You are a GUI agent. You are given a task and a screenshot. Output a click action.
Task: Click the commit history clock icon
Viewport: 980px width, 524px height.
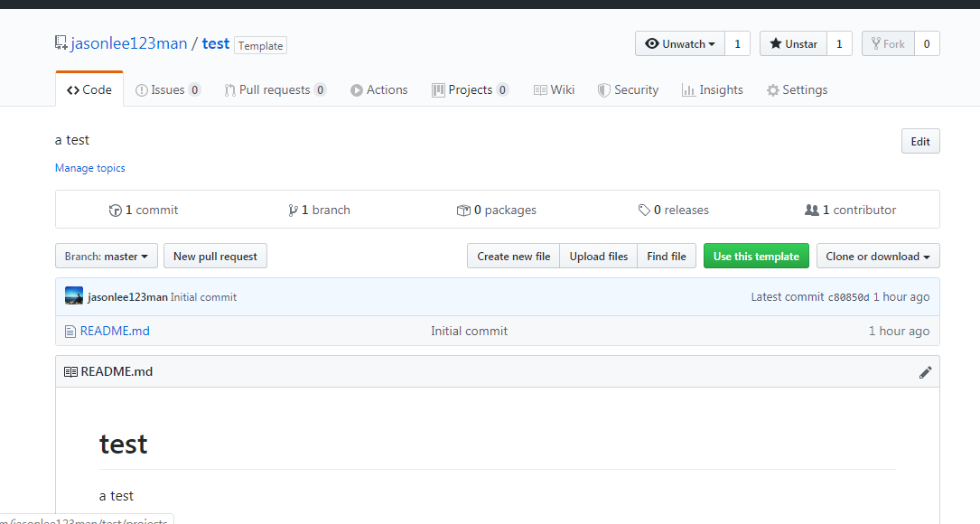(115, 211)
